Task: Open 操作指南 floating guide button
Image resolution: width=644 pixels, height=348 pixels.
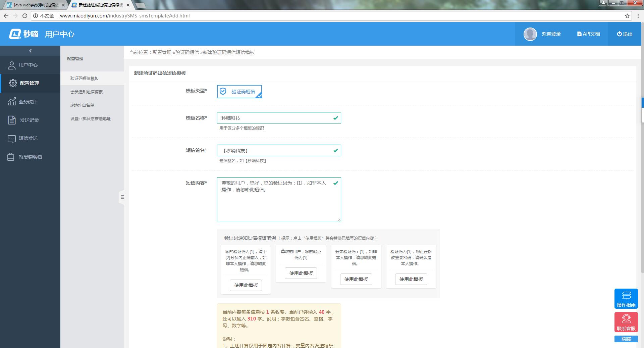Action: click(x=626, y=299)
